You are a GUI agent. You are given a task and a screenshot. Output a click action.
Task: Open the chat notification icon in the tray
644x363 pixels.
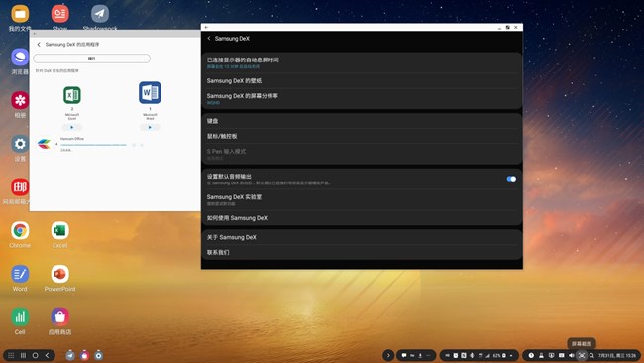(x=404, y=356)
